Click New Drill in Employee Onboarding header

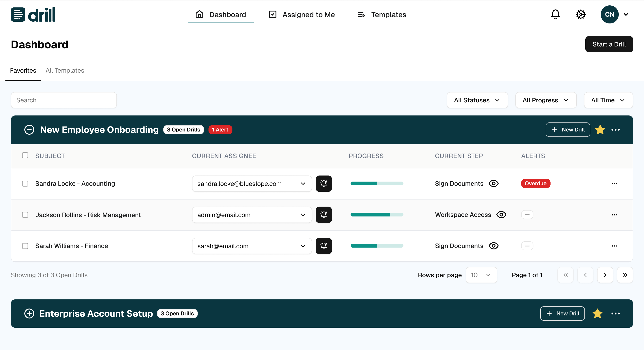click(568, 130)
